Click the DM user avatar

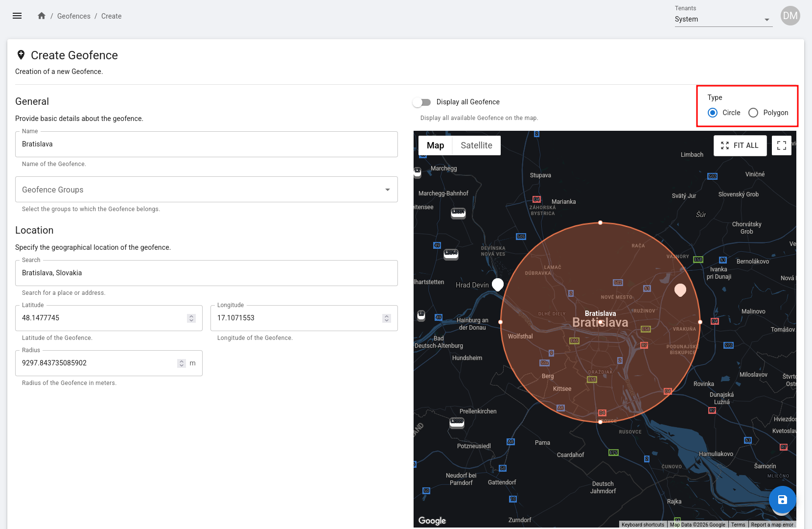tap(790, 16)
